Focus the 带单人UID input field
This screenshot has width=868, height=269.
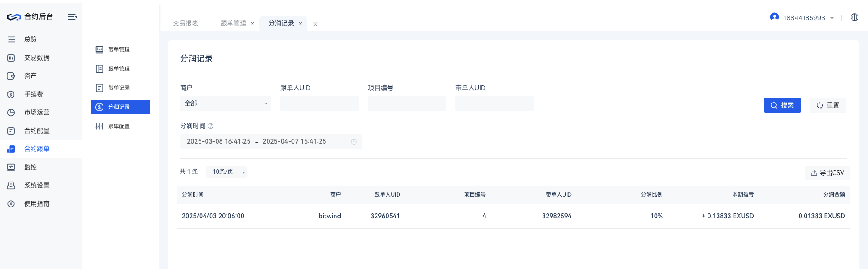pos(495,103)
